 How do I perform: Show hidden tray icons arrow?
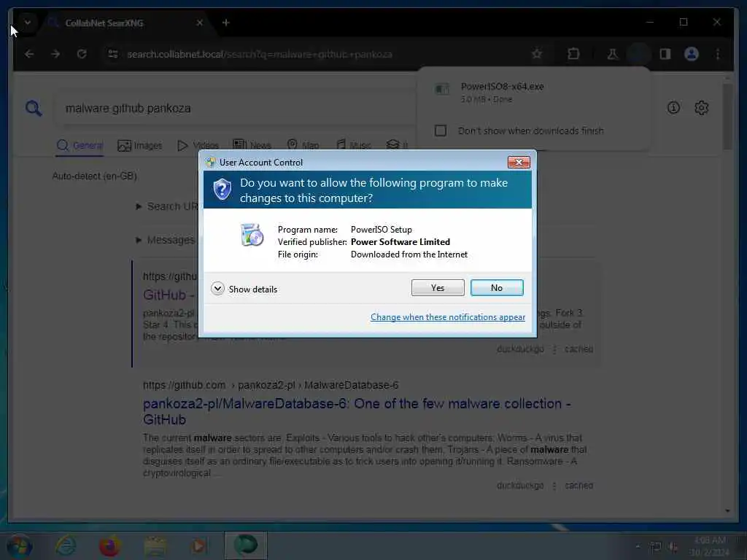point(638,547)
